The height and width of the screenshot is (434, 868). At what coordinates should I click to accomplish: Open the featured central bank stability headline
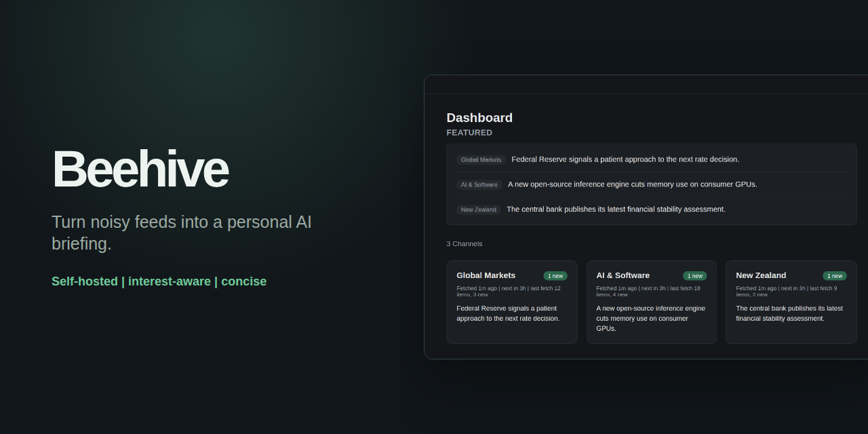point(616,209)
